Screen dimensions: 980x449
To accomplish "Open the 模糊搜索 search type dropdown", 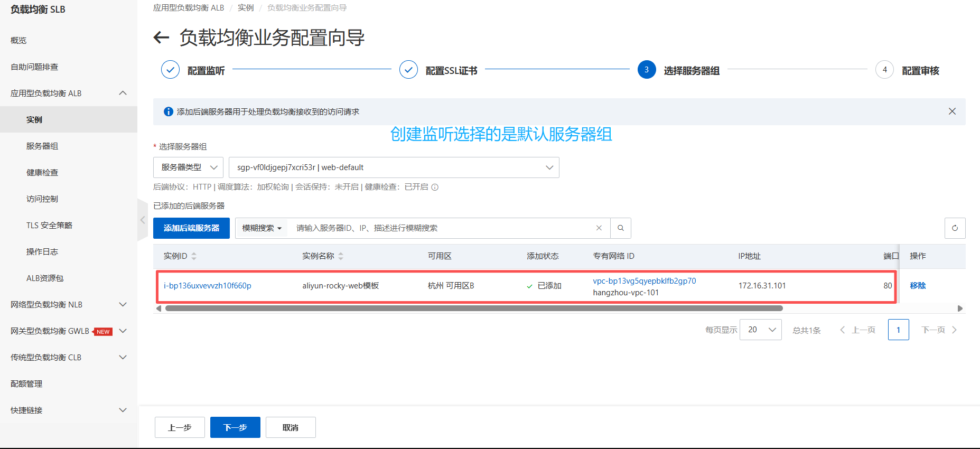I will (262, 228).
